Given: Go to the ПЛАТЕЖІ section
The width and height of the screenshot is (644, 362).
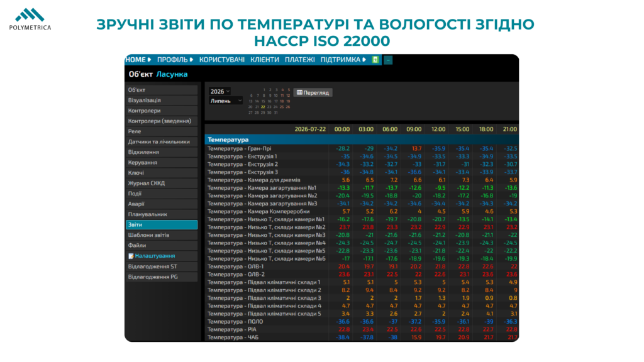Looking at the screenshot, I should [300, 60].
